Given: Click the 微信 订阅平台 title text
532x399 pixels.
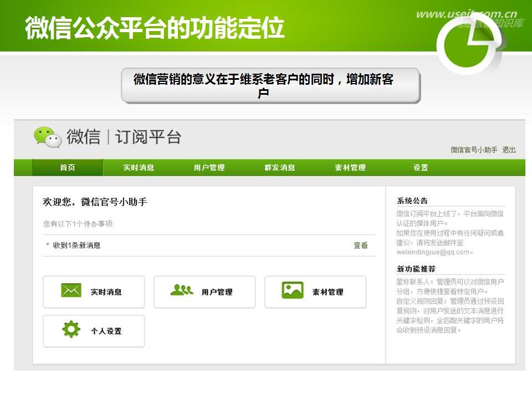Looking at the screenshot, I should 124,137.
